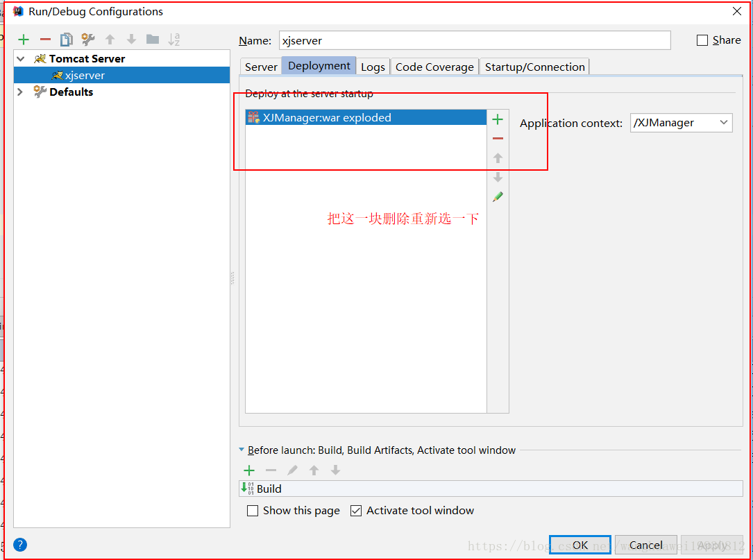
Task: Select XJManager:war exploded artifact row
Action: 366,118
